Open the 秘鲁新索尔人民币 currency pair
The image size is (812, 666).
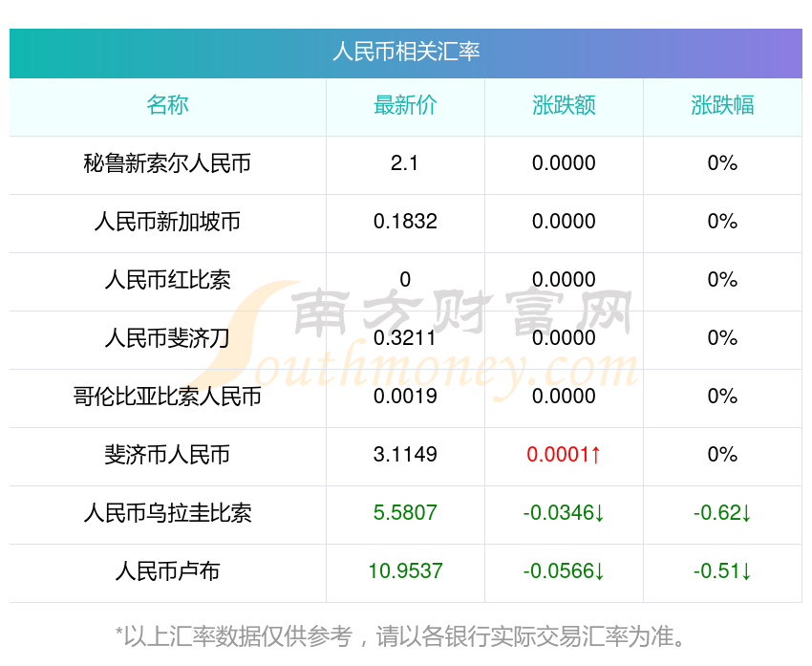(x=167, y=163)
